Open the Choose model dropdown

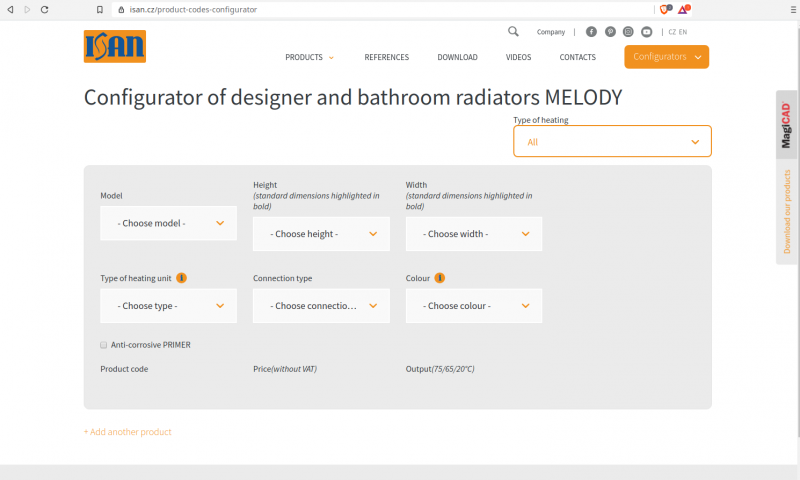(x=168, y=223)
